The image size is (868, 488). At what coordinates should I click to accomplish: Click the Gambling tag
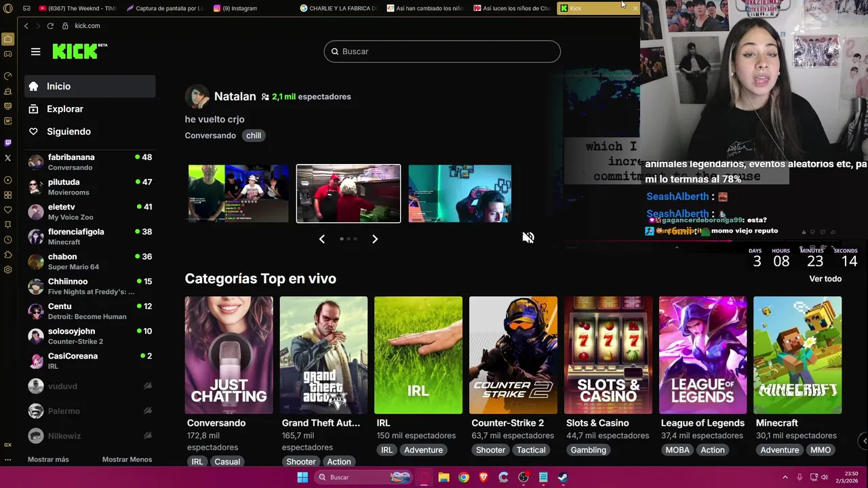coord(588,450)
